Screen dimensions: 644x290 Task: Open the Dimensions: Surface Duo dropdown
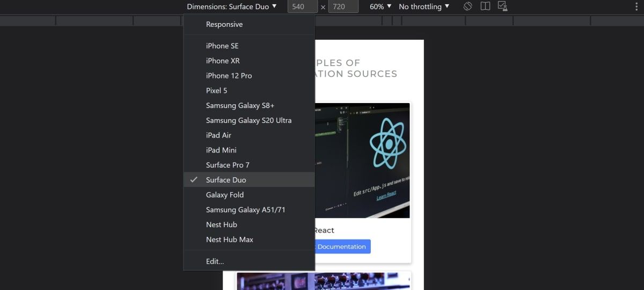click(x=232, y=6)
